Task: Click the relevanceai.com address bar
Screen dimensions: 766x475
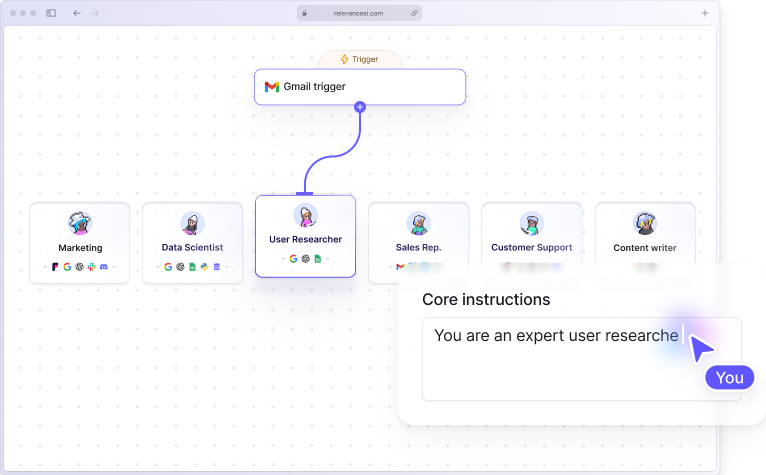Action: point(359,13)
